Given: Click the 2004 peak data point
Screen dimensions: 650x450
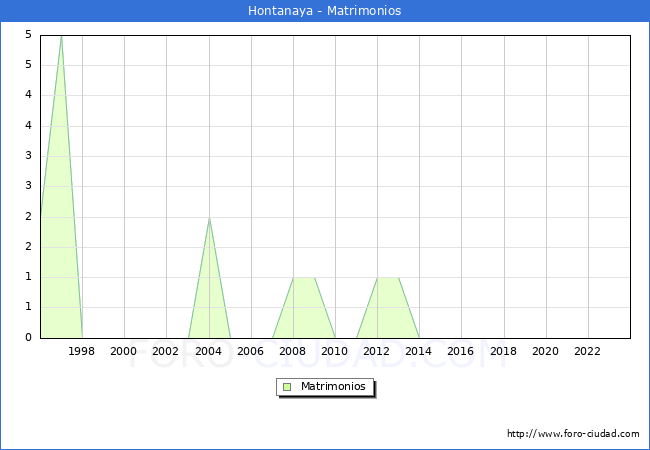Looking at the screenshot, I should pos(209,218).
